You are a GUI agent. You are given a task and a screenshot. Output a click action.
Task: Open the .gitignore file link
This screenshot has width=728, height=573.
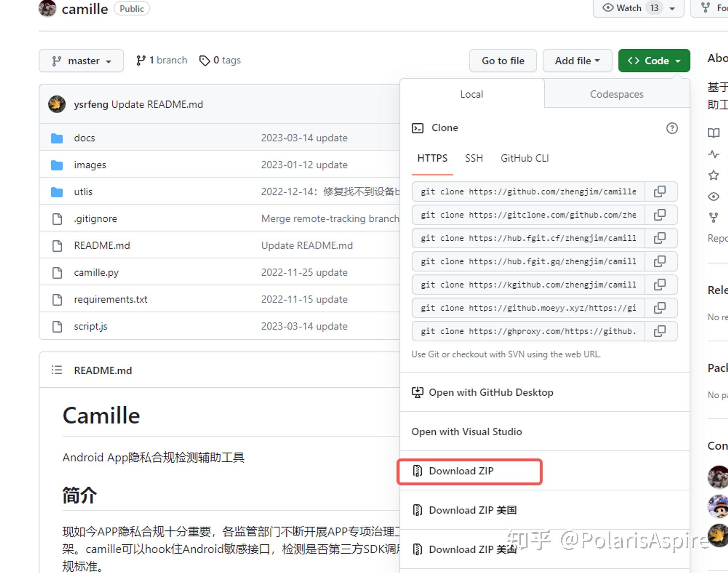tap(95, 218)
